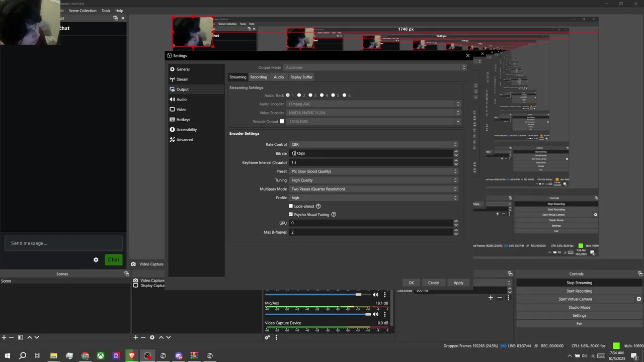Float the Chat dock with its icon
The image size is (644, 362).
click(115, 18)
